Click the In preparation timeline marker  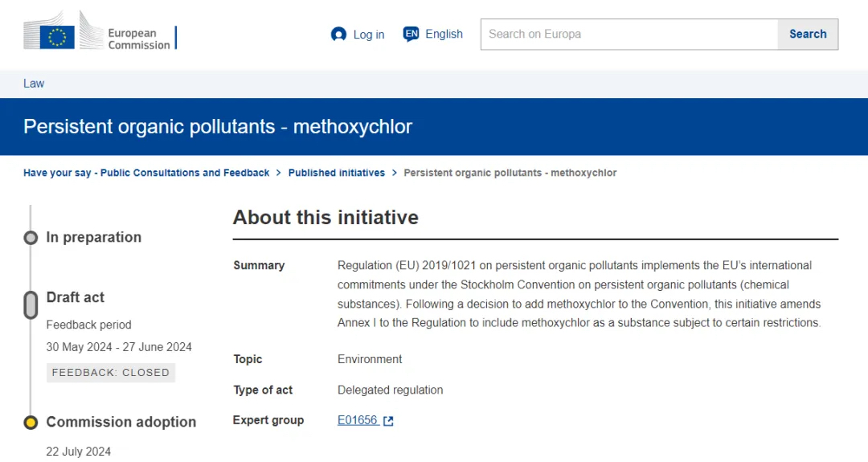point(31,238)
